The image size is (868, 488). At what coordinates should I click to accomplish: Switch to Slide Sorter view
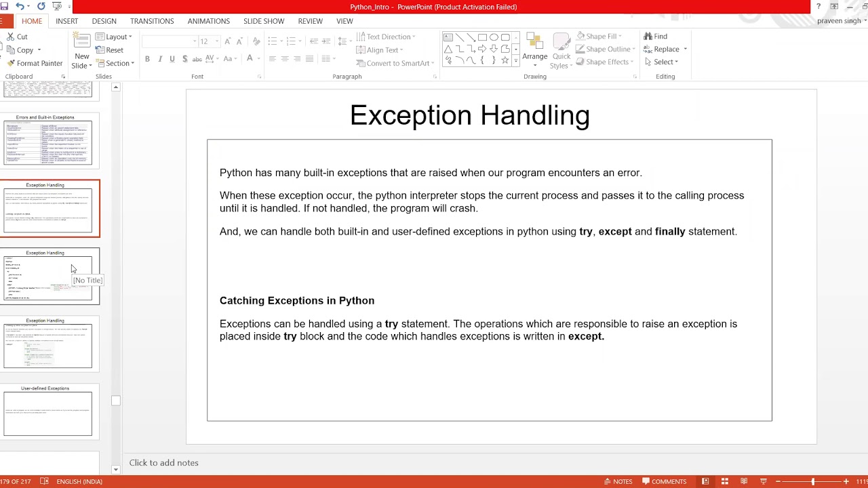[725, 481]
